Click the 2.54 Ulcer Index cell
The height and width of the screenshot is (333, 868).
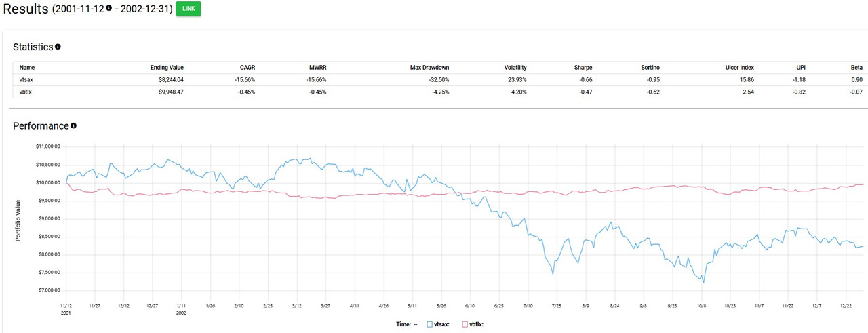click(749, 92)
